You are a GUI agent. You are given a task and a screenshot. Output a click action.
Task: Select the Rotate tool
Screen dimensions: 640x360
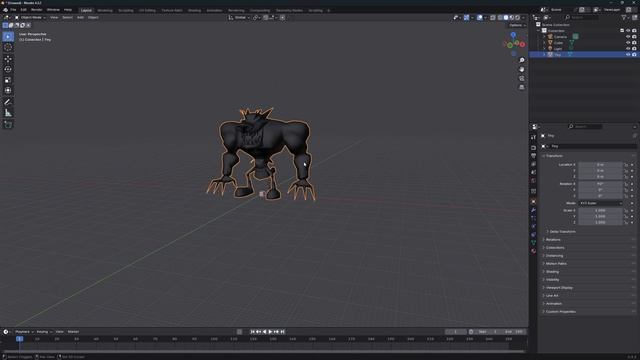(x=8, y=69)
